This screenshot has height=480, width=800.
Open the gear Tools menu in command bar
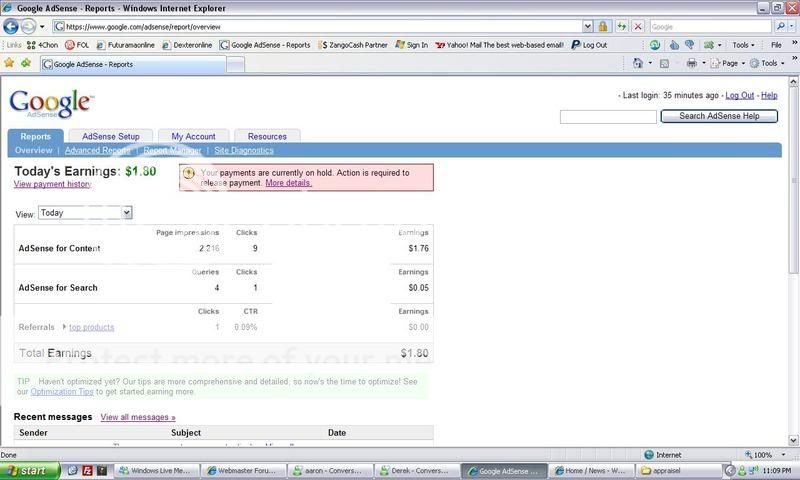pyautogui.click(x=767, y=63)
